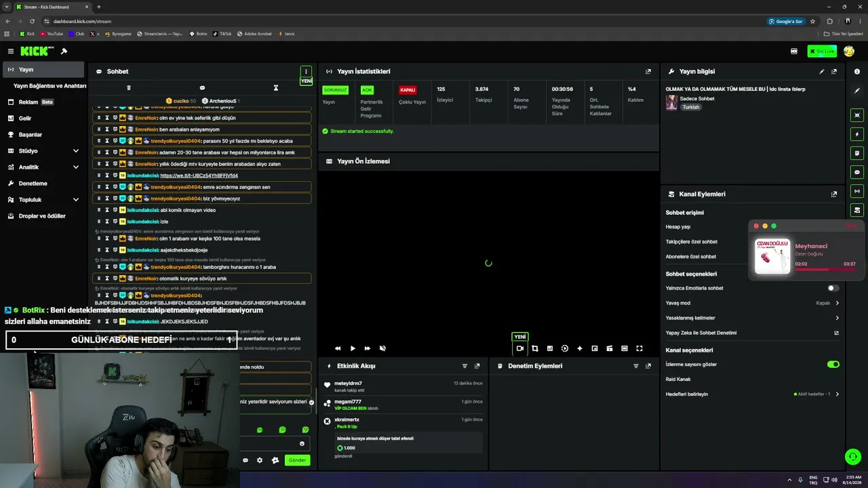
Task: Open the StreamJarvis bookmark
Action: [160, 33]
